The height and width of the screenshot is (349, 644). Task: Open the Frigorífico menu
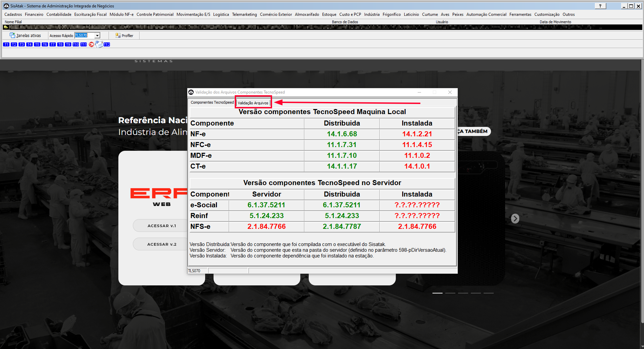pos(392,14)
